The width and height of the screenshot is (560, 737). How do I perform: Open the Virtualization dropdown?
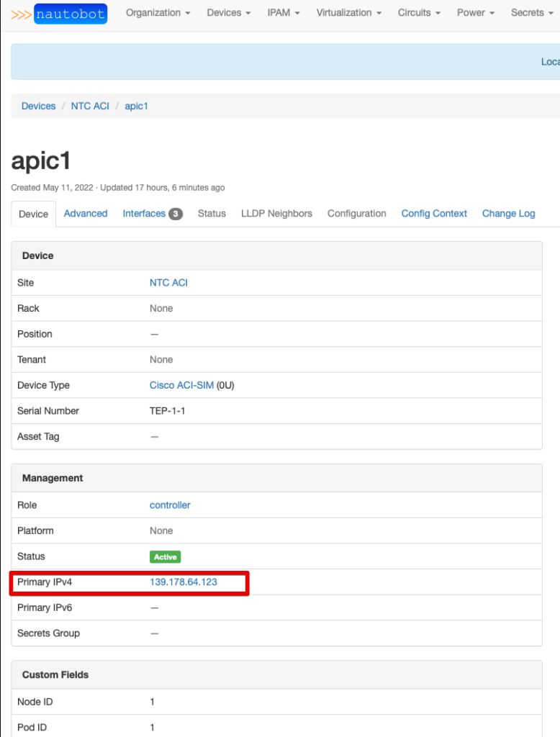pyautogui.click(x=349, y=13)
